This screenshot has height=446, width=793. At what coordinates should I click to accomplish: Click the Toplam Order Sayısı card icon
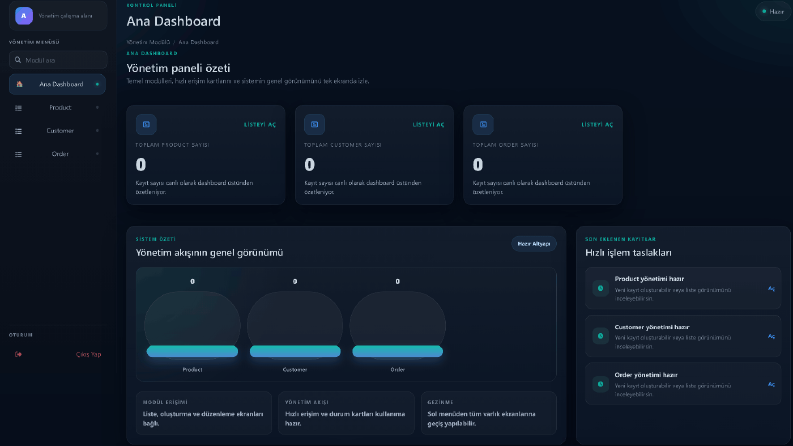483,124
